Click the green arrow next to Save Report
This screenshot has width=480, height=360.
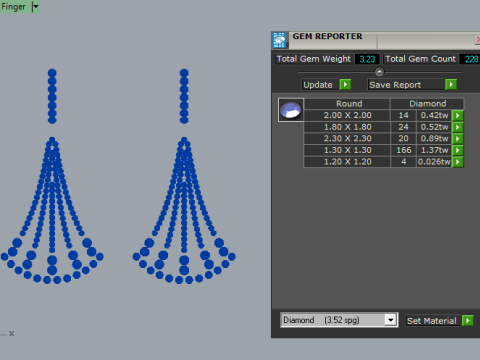coord(451,85)
